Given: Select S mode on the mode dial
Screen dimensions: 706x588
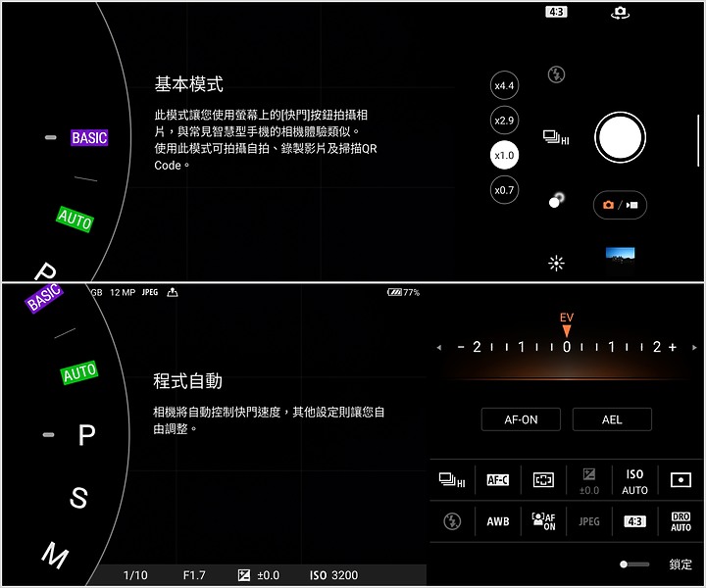Looking at the screenshot, I should (x=78, y=497).
